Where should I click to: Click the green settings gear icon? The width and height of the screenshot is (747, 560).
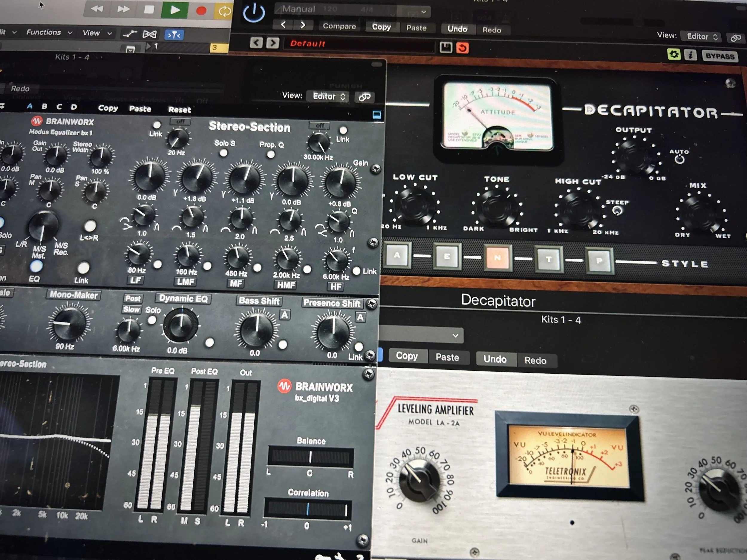673,54
